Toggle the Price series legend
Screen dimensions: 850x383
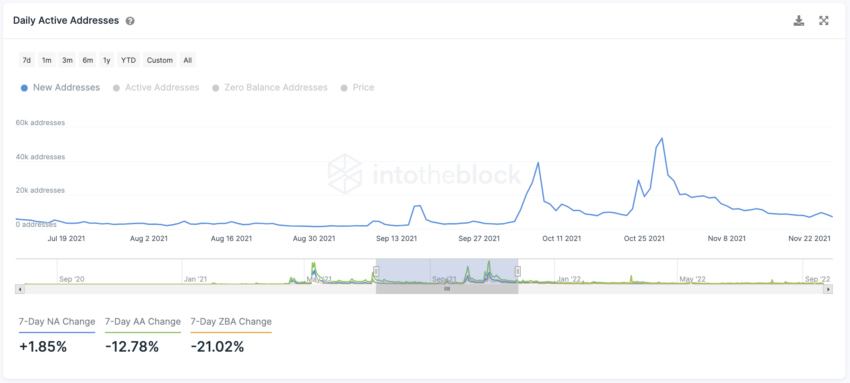click(x=357, y=88)
